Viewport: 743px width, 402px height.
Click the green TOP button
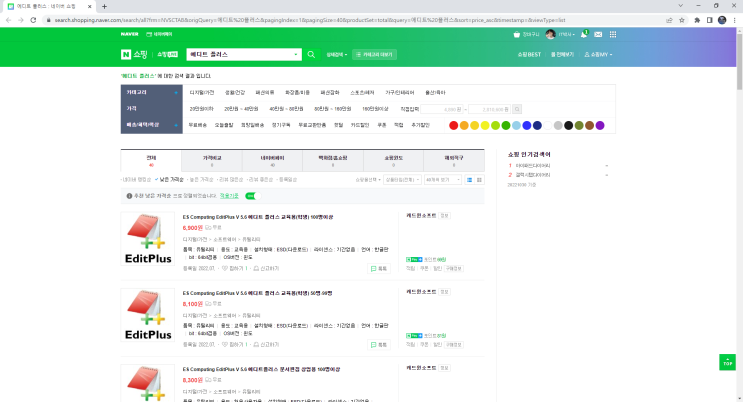pos(727,362)
